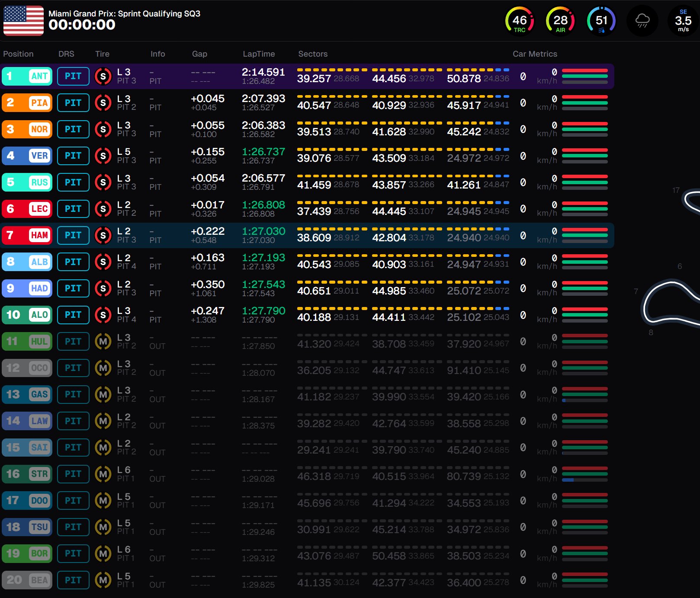This screenshot has height=598, width=700.
Task: Click LEC's first sector time 37.439
Action: (314, 211)
